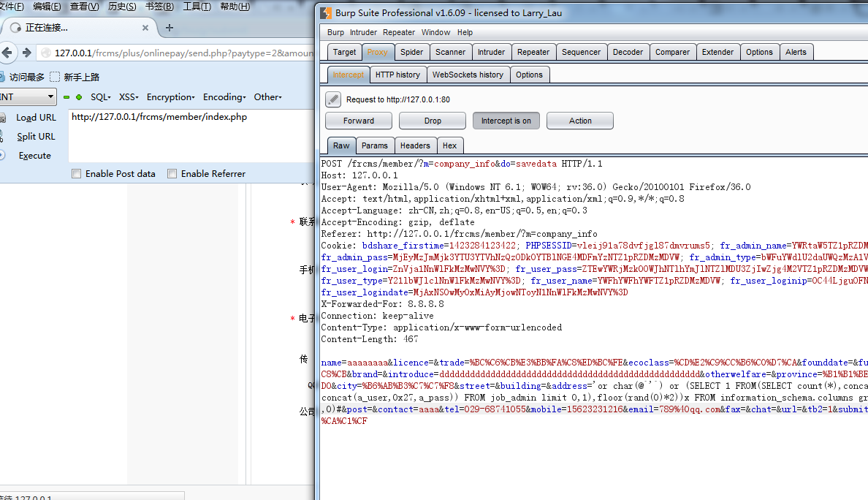The width and height of the screenshot is (868, 500).
Task: Switch to the Sequencer tab
Action: click(x=582, y=52)
